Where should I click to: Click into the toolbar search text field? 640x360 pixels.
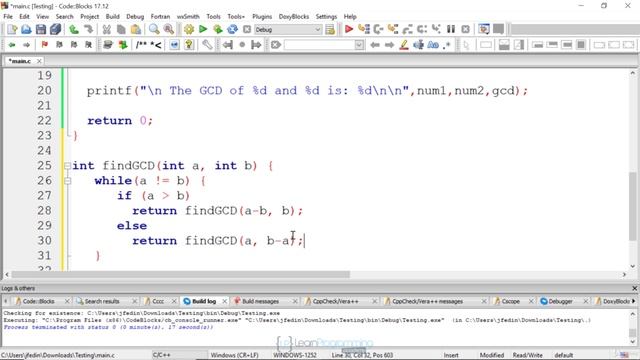click(x=319, y=44)
